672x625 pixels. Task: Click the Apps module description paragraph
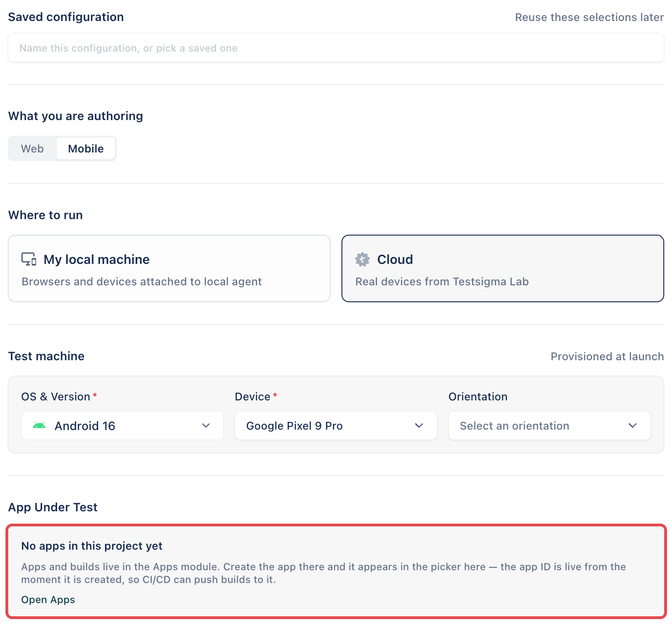click(x=324, y=573)
